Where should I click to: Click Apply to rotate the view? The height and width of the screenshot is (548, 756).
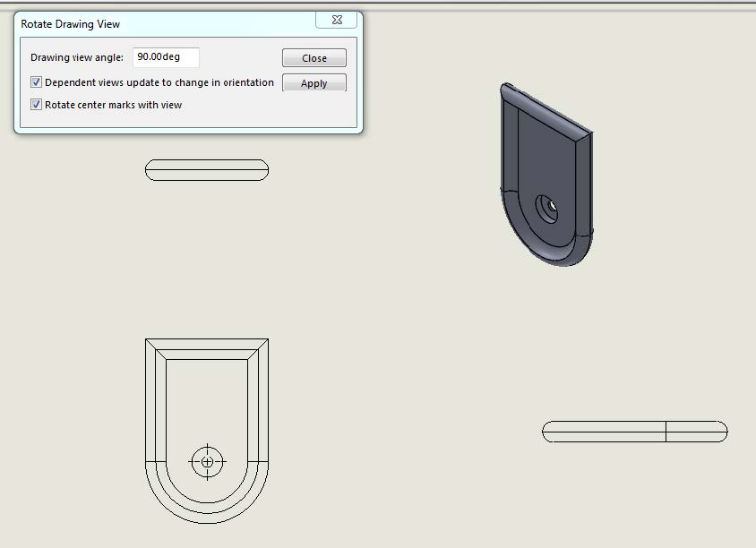(314, 83)
